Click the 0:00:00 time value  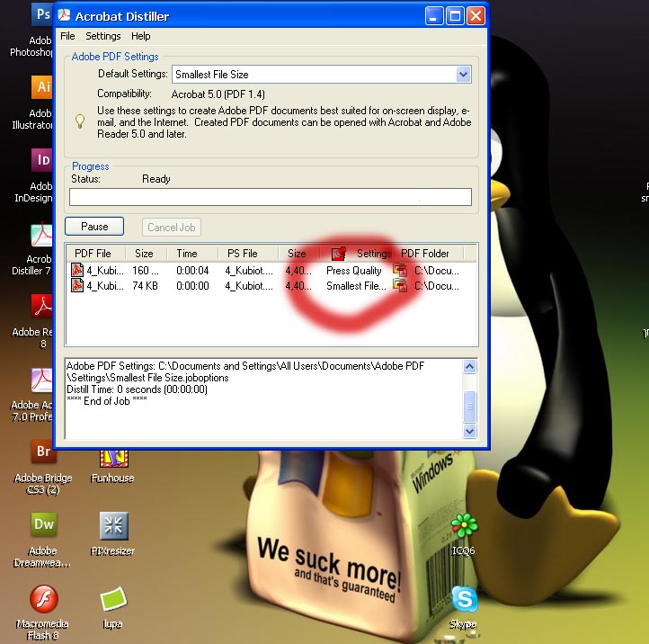(x=192, y=286)
